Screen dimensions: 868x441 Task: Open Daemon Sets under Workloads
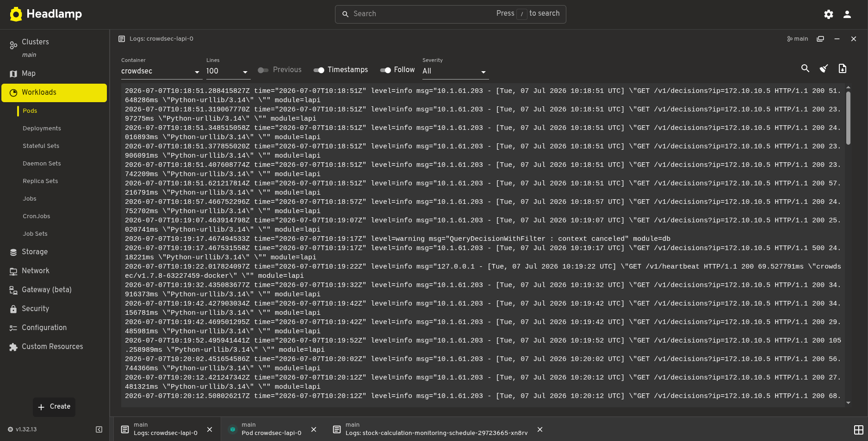point(42,164)
